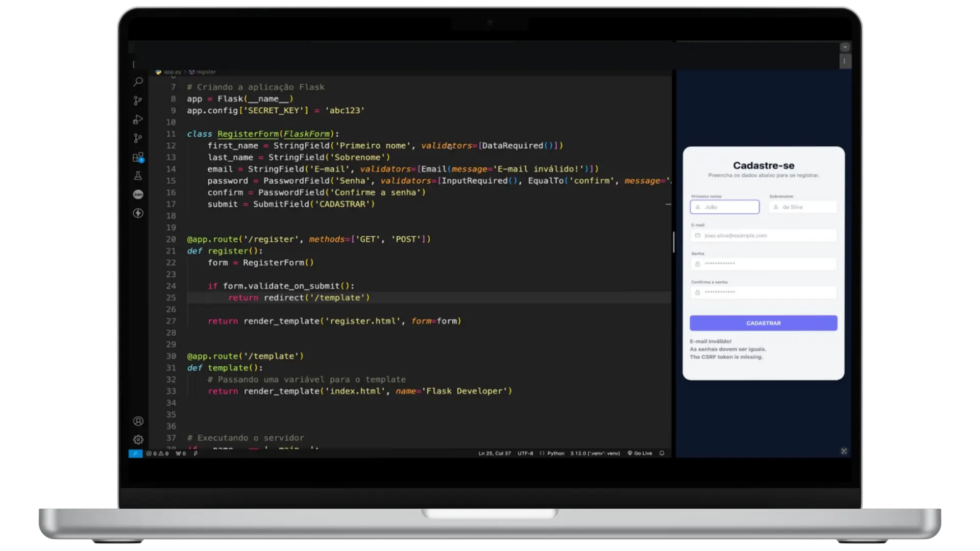This screenshot has width=980, height=551.
Task: Change encoding via UTF-8 selector
Action: point(525,453)
